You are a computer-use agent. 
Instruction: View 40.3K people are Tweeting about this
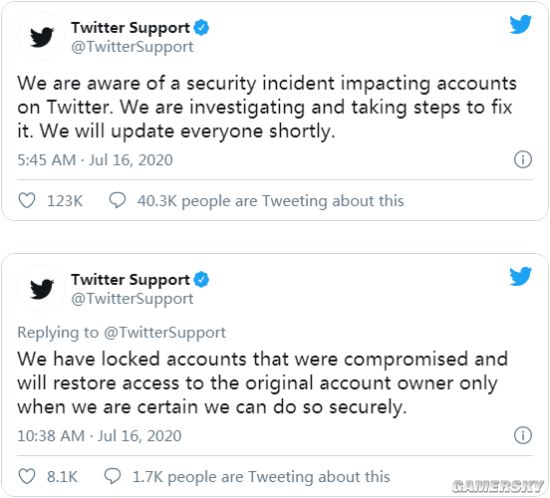[270, 201]
